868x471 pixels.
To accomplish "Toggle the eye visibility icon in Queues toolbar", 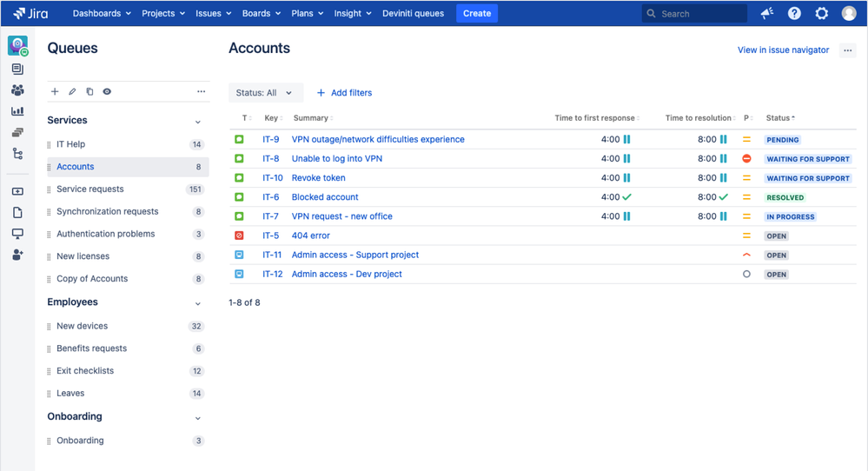I will [x=107, y=92].
